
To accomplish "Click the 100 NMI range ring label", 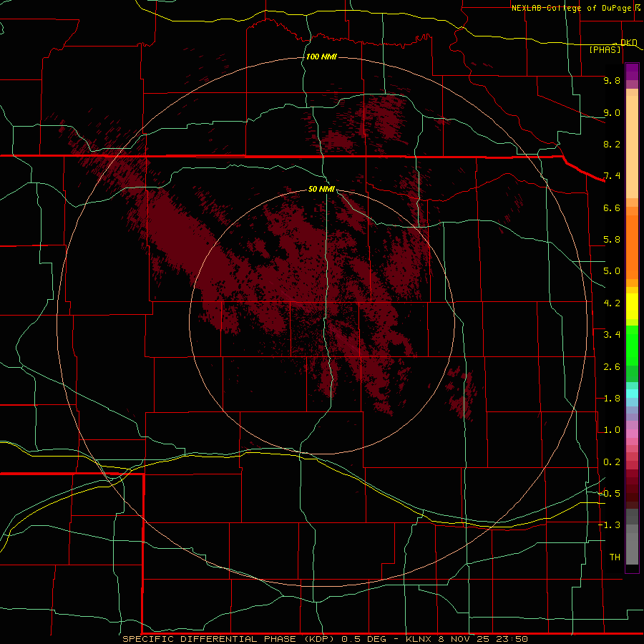I will tap(321, 57).
